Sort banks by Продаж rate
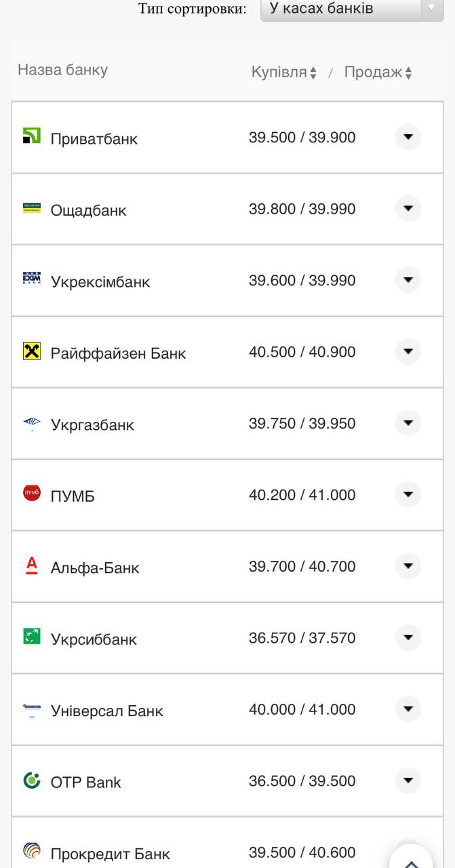Image resolution: width=455 pixels, height=868 pixels. point(378,73)
